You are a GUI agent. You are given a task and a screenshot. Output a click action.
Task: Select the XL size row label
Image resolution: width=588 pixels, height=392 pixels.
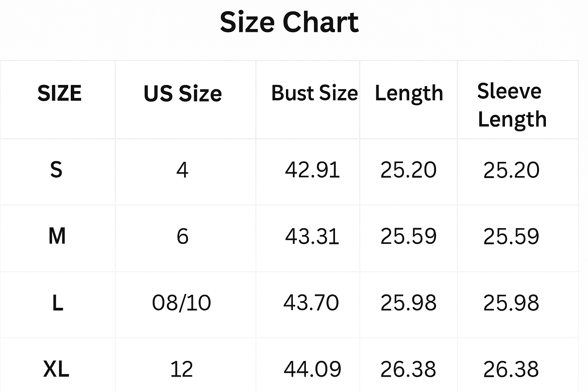56,369
